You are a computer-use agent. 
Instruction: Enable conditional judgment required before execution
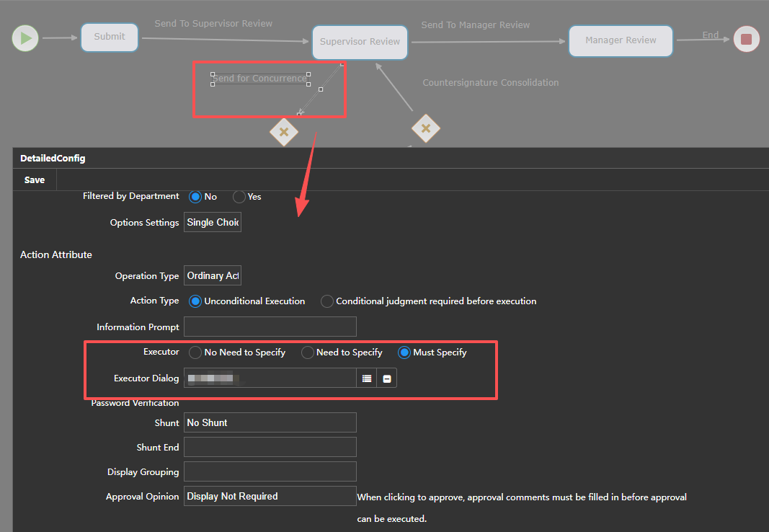pyautogui.click(x=327, y=301)
